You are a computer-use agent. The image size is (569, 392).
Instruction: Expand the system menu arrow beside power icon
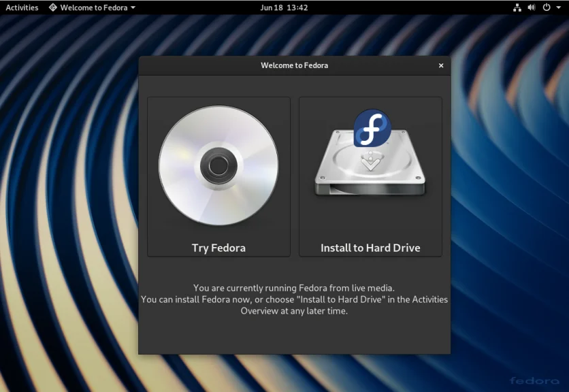pyautogui.click(x=559, y=7)
